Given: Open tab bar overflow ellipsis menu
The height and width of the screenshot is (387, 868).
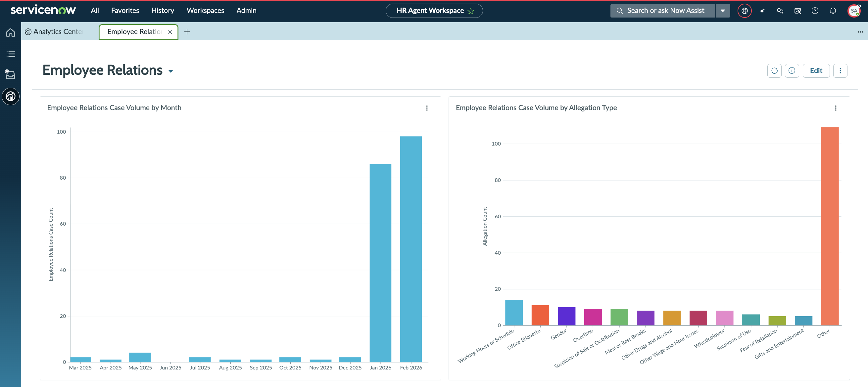Looking at the screenshot, I should point(860,32).
